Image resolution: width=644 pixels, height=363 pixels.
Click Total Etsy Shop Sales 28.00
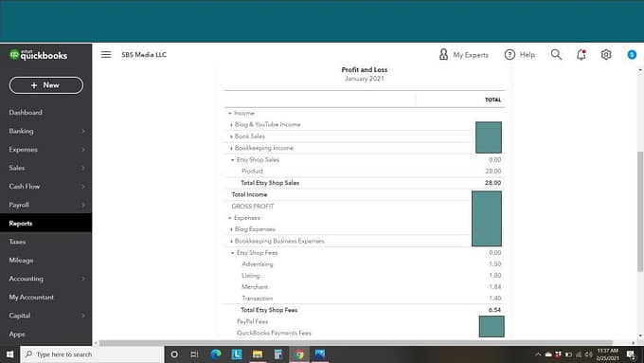point(492,183)
